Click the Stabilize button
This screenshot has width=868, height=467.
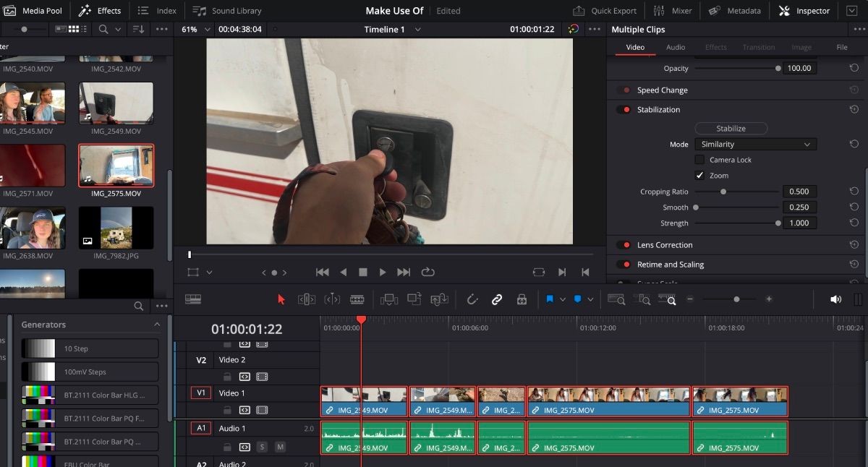(x=731, y=129)
